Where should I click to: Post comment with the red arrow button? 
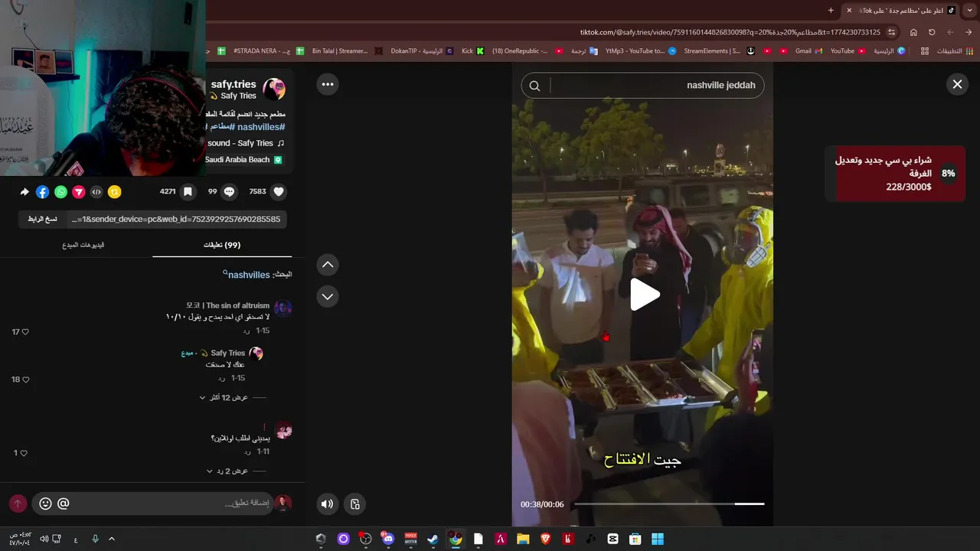pos(18,504)
